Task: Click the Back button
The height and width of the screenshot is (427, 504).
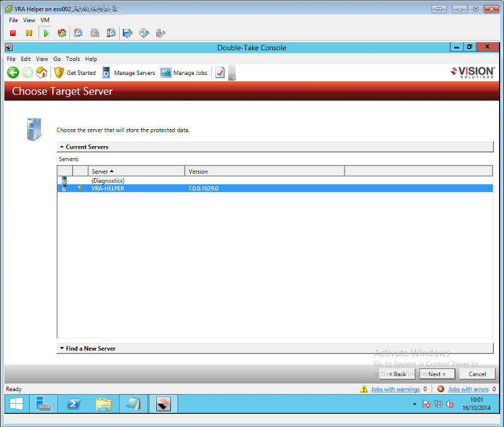Action: [x=398, y=374]
